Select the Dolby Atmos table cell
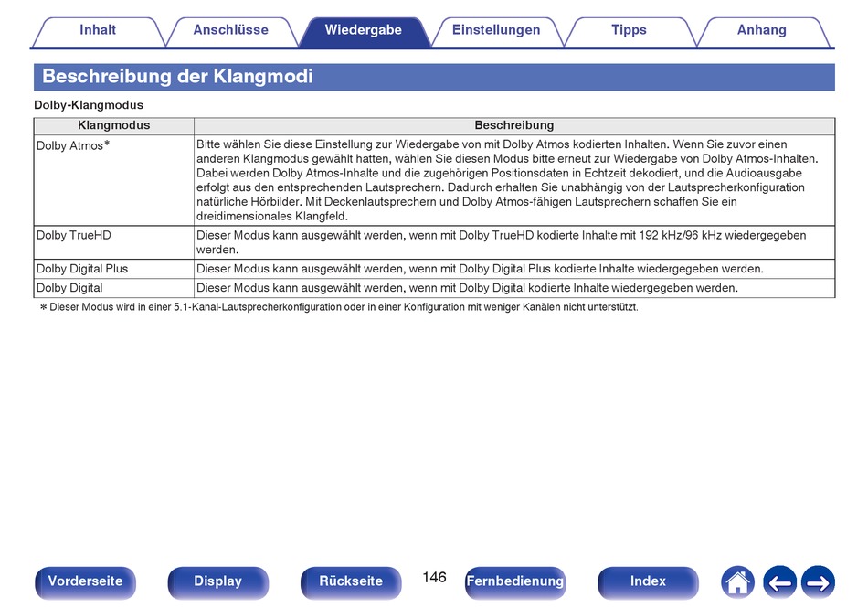This screenshot has height=608, width=868. pyautogui.click(x=114, y=180)
